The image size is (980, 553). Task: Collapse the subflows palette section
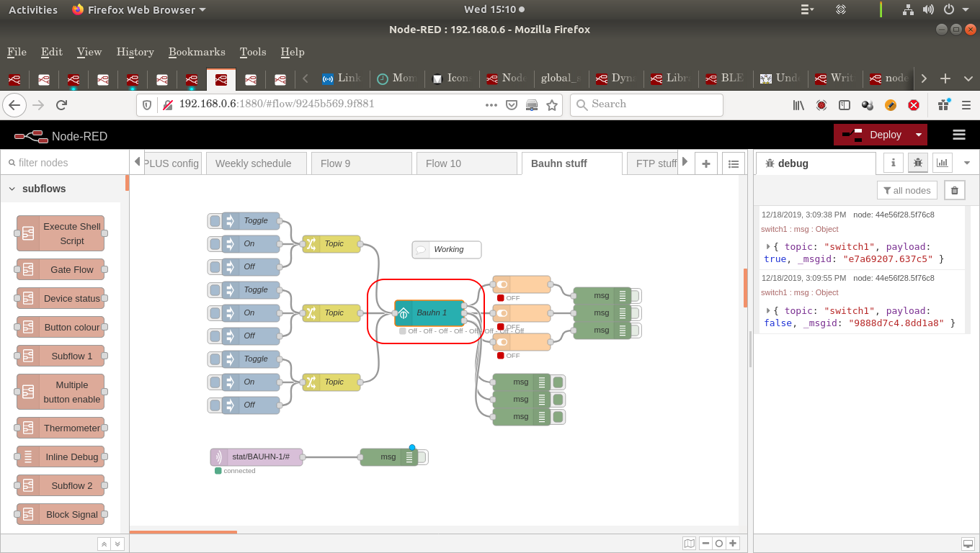(x=11, y=188)
